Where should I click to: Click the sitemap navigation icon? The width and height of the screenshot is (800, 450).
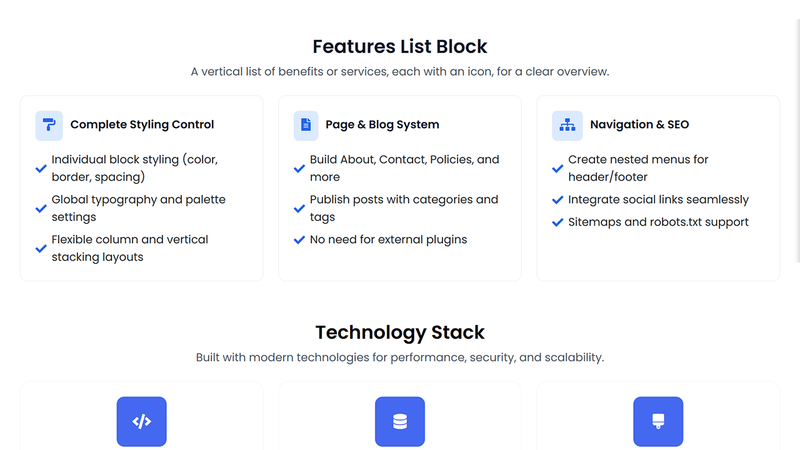coord(567,125)
